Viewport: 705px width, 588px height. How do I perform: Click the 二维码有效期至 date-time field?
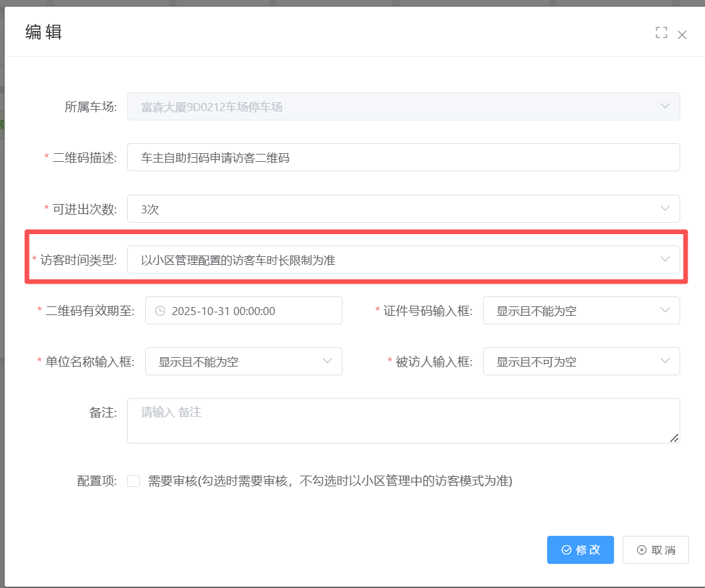click(243, 310)
